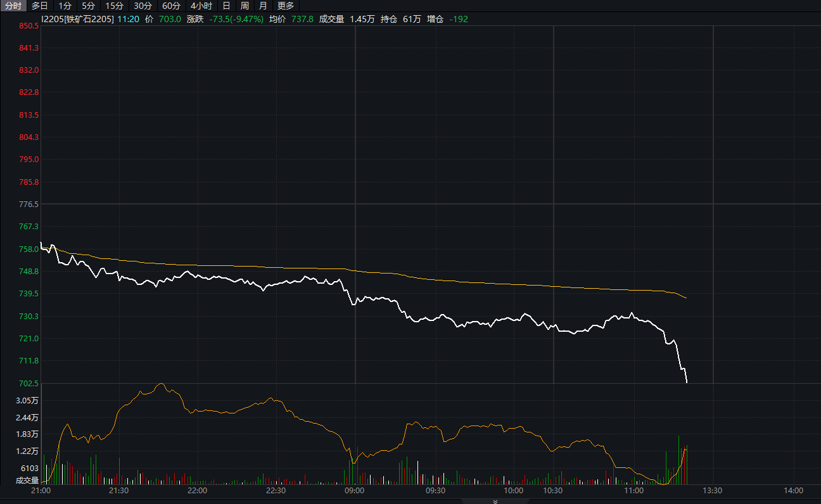Switch to the 30分 interval
The height and width of the screenshot is (504, 821).
click(143, 6)
